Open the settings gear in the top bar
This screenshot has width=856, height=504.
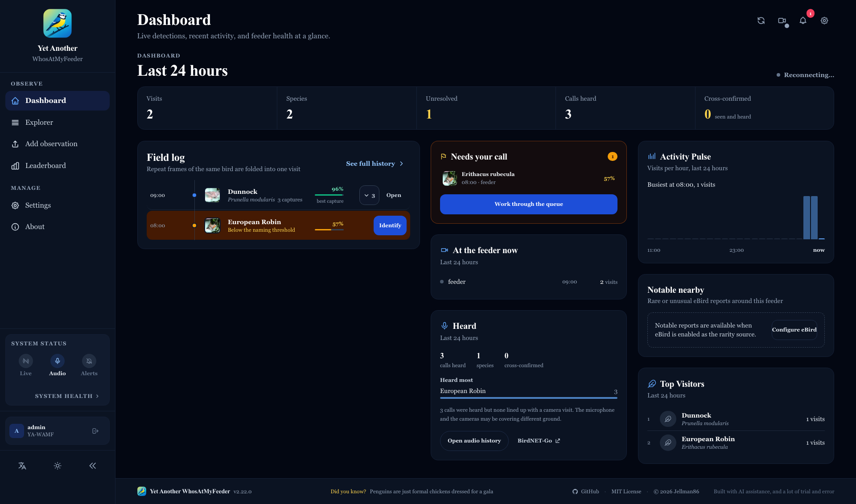pos(824,20)
